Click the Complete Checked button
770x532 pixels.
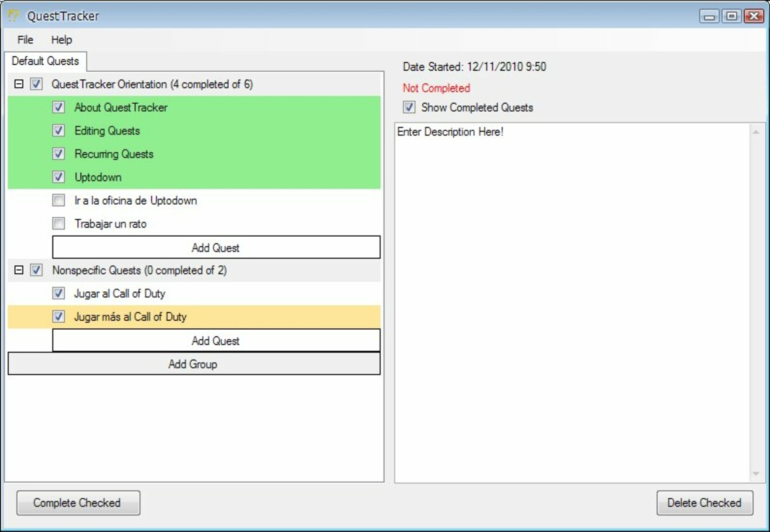[x=78, y=503]
